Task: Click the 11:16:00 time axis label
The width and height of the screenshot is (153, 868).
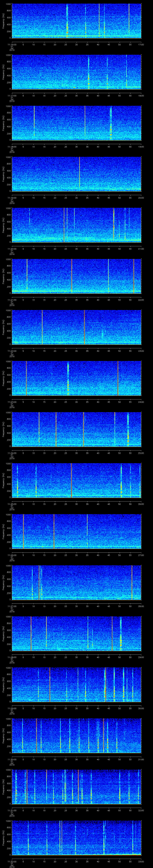Action: point(12,44)
